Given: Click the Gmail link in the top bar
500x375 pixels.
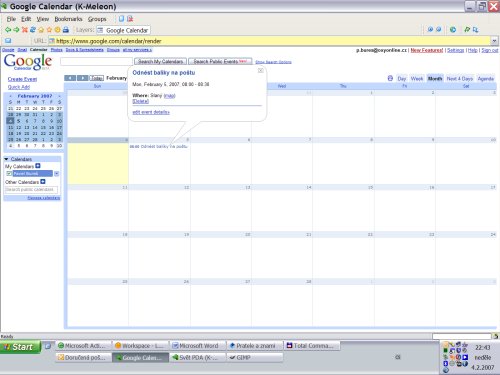Looking at the screenshot, I should coord(22,50).
